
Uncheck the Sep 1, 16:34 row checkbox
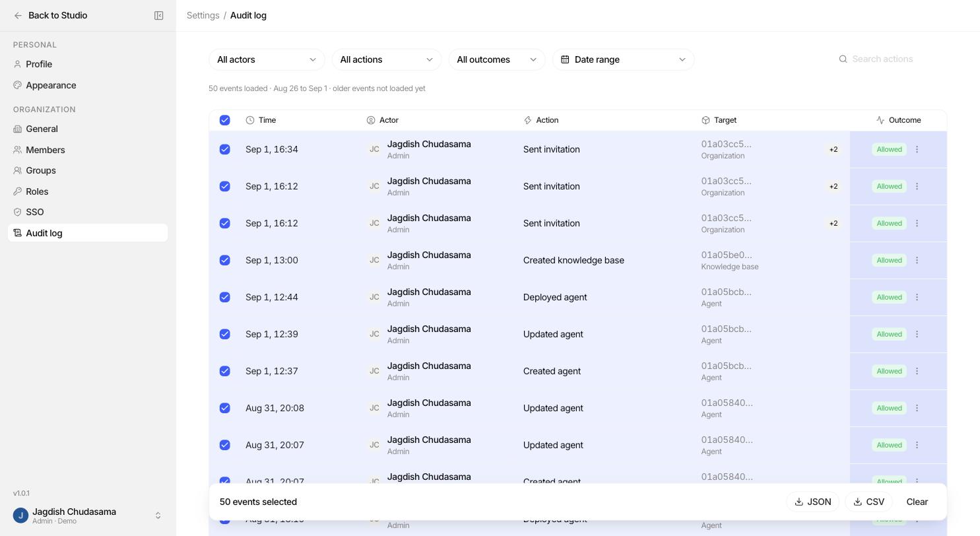pos(225,149)
